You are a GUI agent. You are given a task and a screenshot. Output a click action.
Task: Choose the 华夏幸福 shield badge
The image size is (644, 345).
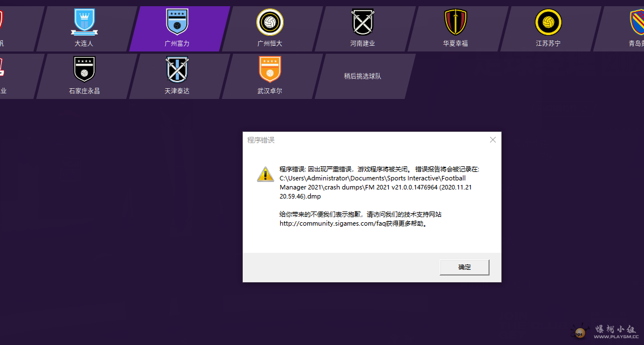pos(456,22)
